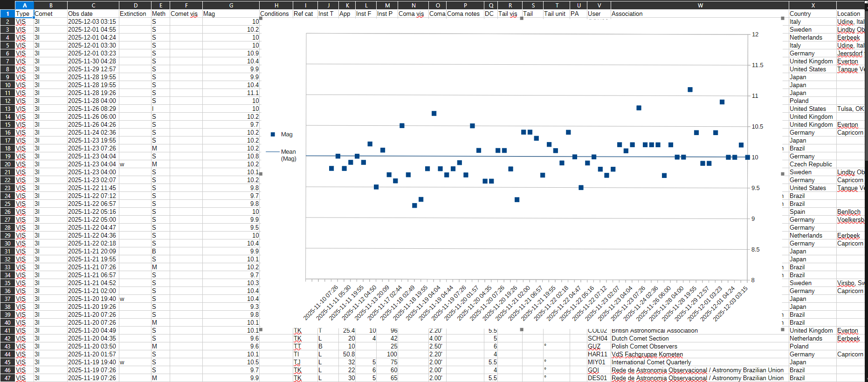Select the aperture cell showing 50.8
This screenshot has width=868, height=382.
tap(347, 354)
